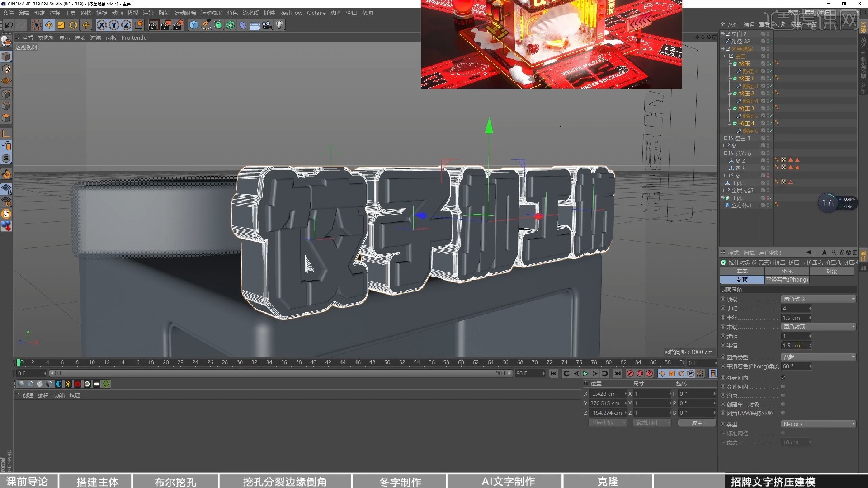Click frame 30 on the timeline ruler
The height and width of the screenshot is (488, 868).
point(240,362)
